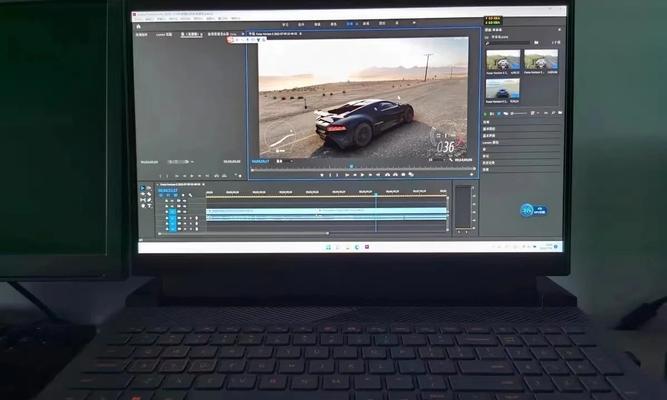Click the timeline horizontal zoom scrollbar
Viewport: 667px width, 400px height.
coord(243,233)
